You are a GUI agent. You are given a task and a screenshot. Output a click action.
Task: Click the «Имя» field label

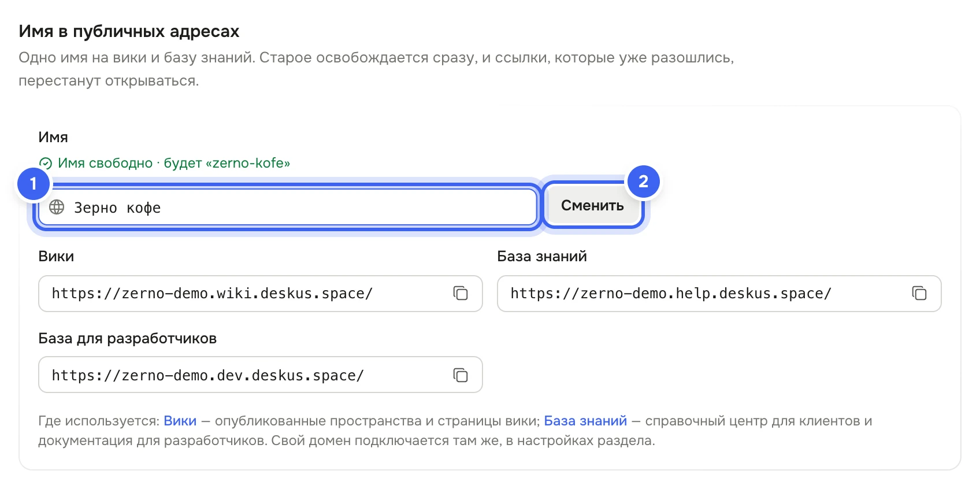click(53, 137)
